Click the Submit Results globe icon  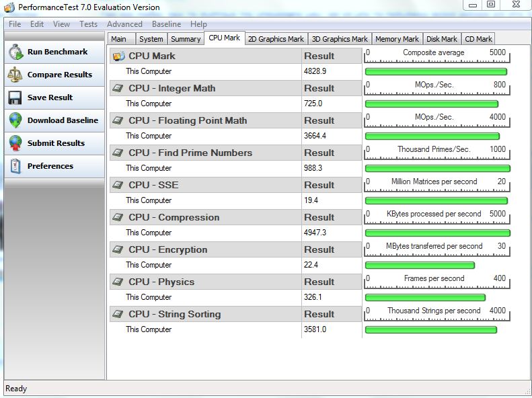coord(15,143)
